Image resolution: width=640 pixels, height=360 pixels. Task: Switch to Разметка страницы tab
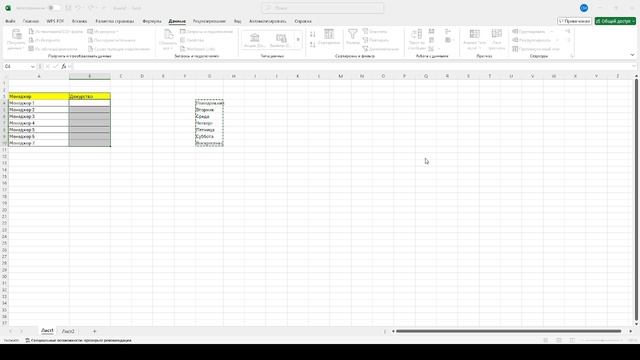pyautogui.click(x=114, y=21)
